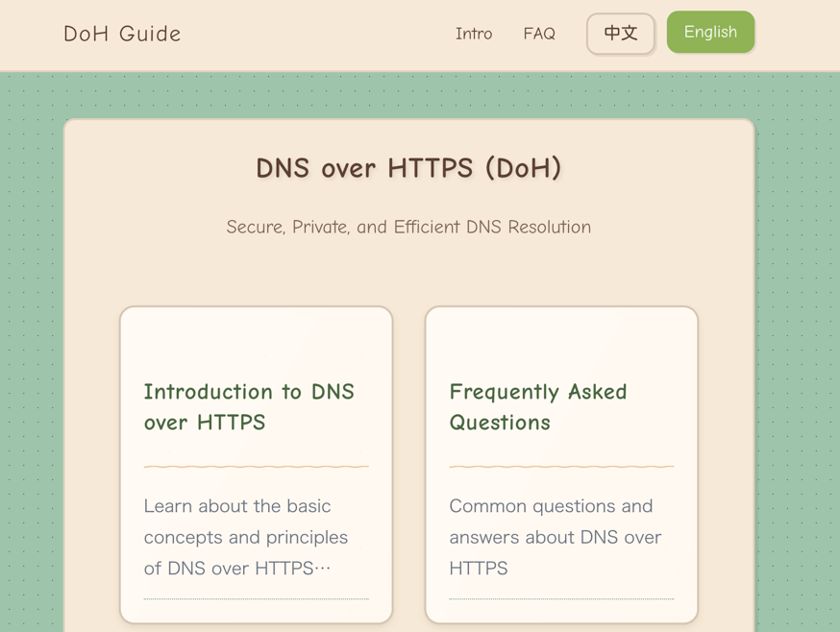
Task: Open the Frequently Asked Questions card
Action: click(560, 464)
